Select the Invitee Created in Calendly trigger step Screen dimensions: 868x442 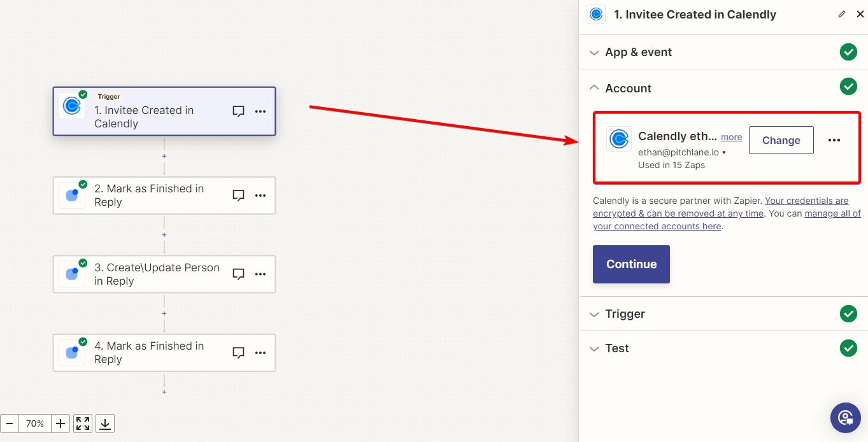click(164, 111)
